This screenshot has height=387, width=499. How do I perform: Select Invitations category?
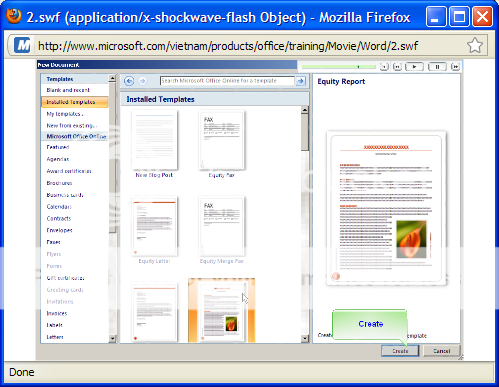click(60, 302)
